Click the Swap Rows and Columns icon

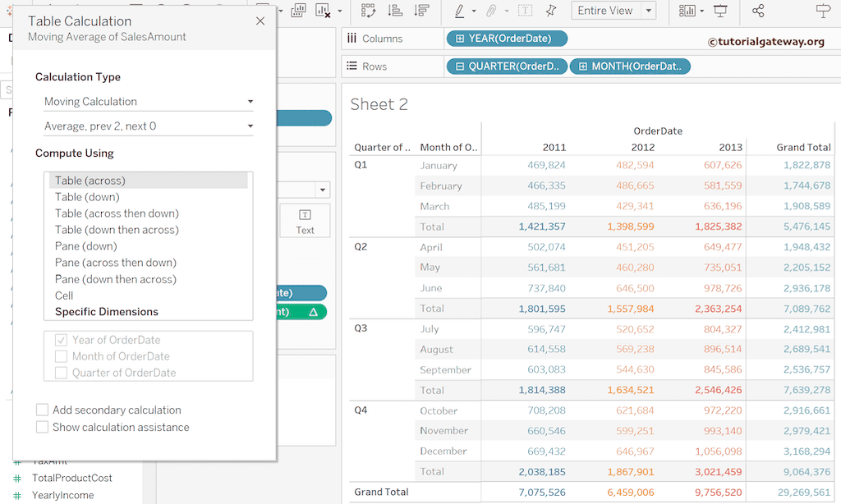point(369,10)
